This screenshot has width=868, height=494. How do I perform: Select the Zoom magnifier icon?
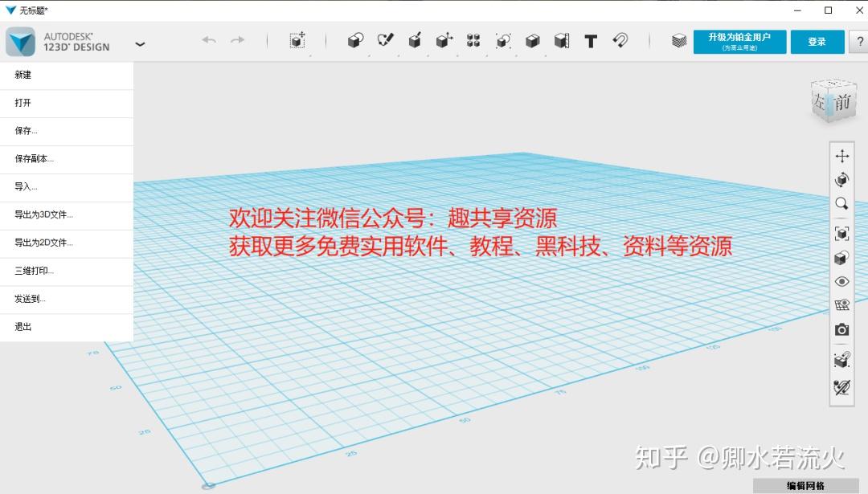(842, 204)
